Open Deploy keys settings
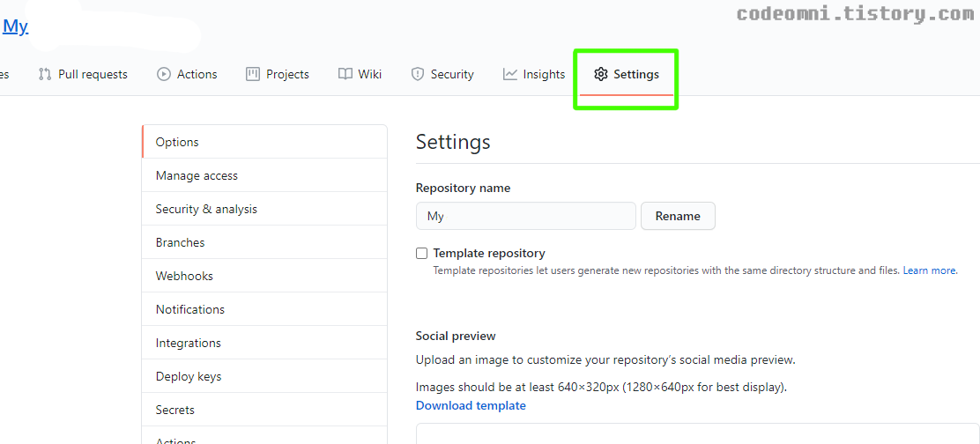This screenshot has width=980, height=444. point(264,376)
